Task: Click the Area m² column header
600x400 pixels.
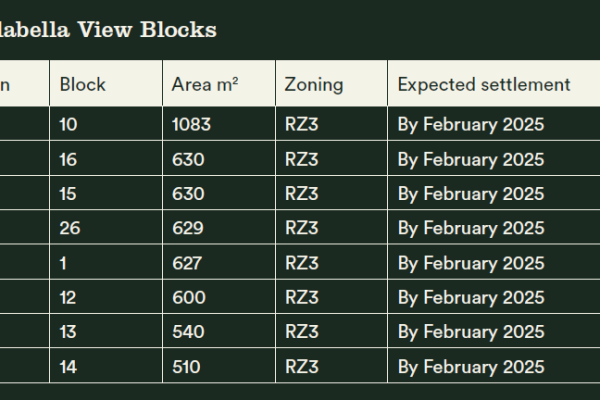Action: pos(205,84)
